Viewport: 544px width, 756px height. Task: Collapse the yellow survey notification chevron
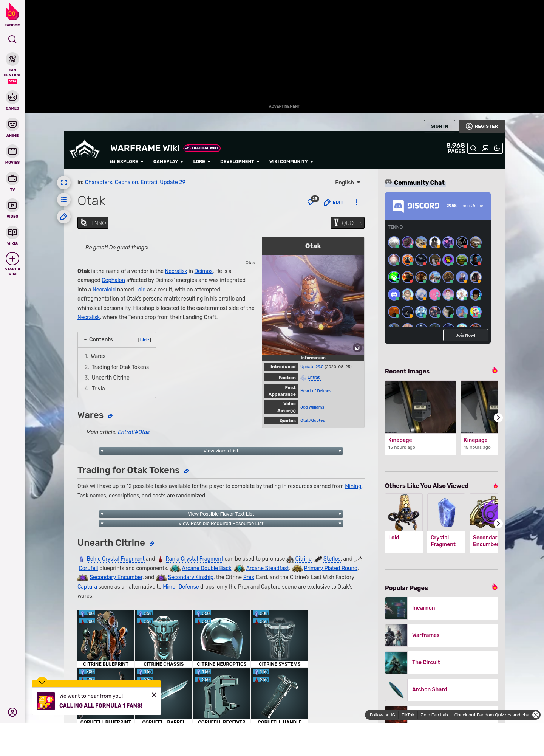tap(42, 682)
